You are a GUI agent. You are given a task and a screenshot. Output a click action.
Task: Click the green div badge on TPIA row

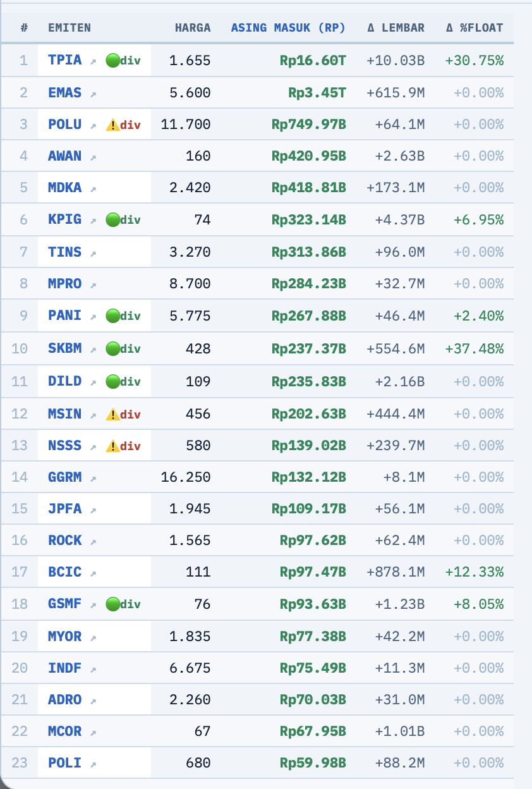123,61
